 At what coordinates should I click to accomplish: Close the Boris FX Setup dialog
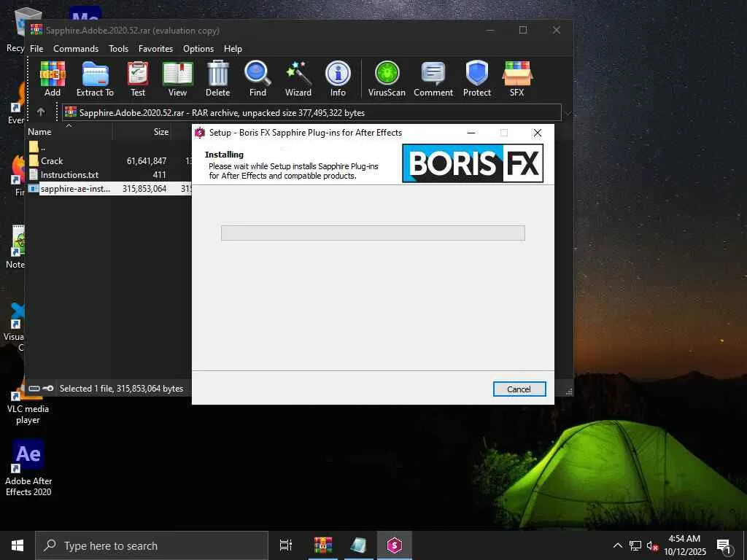tap(538, 133)
